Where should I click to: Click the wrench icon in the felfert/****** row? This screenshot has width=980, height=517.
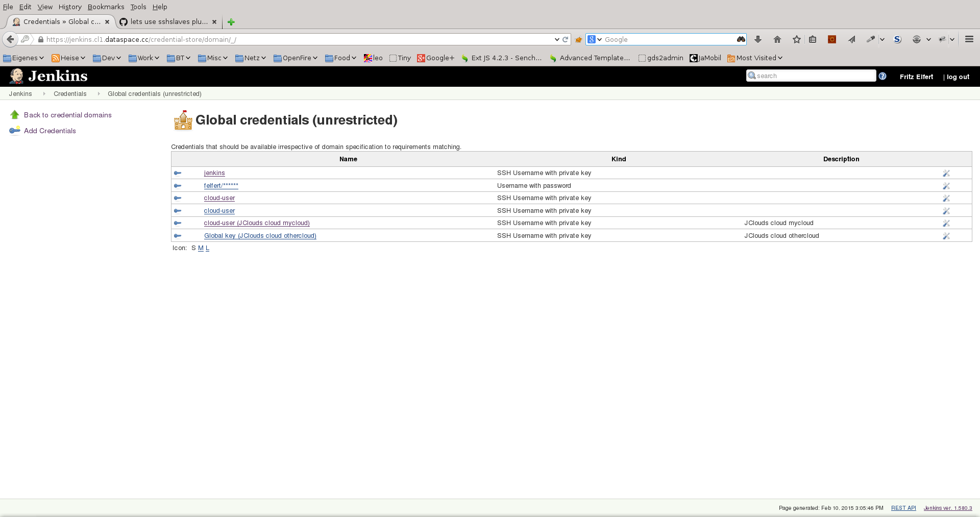(946, 186)
